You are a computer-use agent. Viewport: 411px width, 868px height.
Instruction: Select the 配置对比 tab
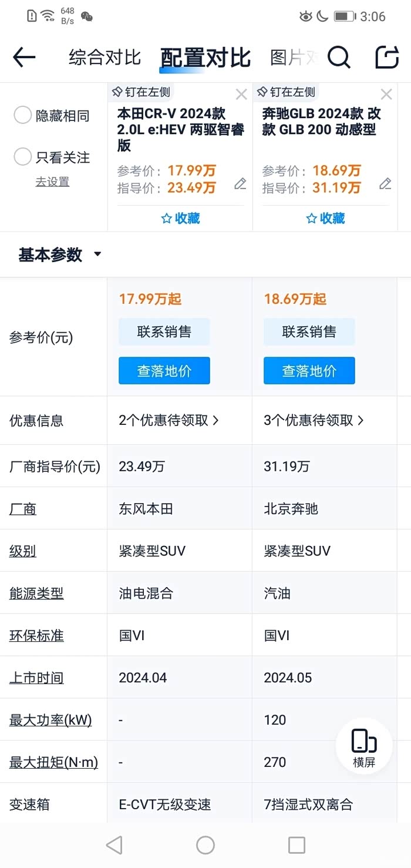(x=206, y=58)
